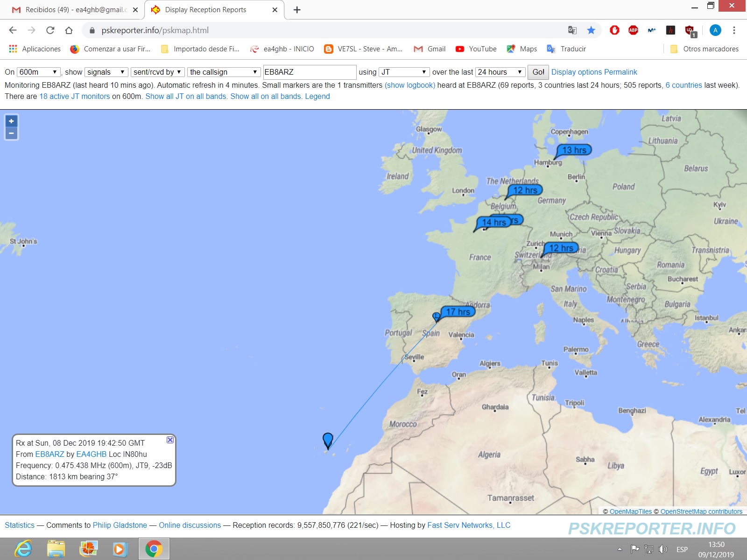Open Online discussions link
The image size is (747, 560).
click(x=190, y=525)
